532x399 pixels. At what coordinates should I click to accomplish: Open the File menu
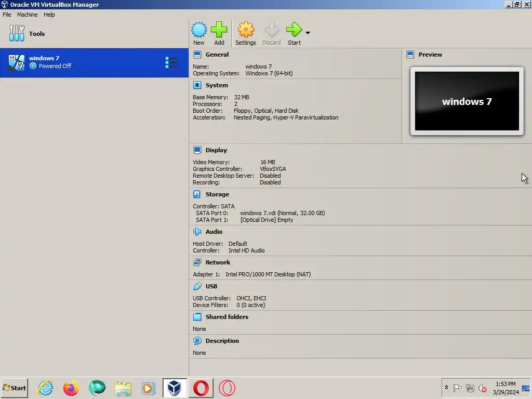(x=7, y=15)
